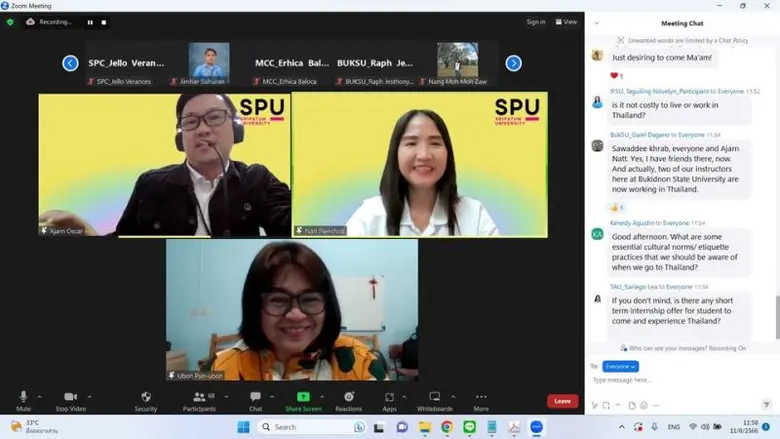Expand video options arrow beside Stop Video

[x=91, y=396]
